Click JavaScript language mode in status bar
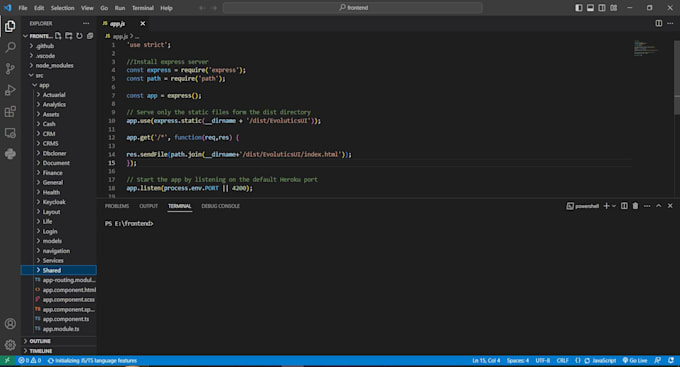This screenshot has width=680, height=367. [604, 360]
